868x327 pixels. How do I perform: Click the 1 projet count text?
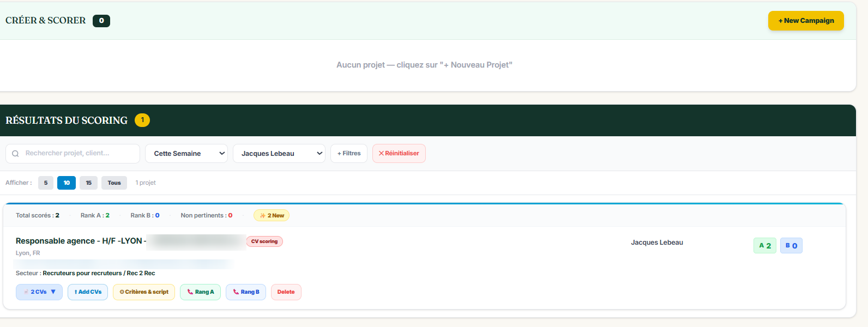click(x=146, y=183)
